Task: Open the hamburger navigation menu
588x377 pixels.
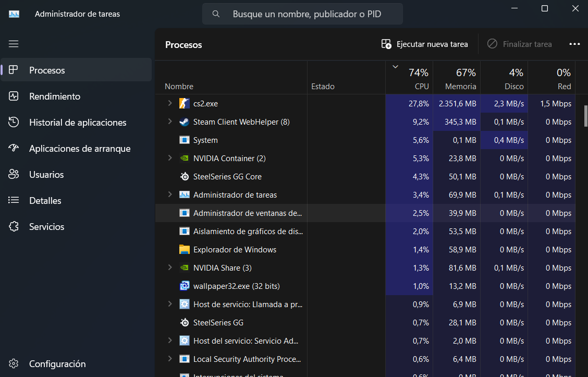Action: coord(14,44)
